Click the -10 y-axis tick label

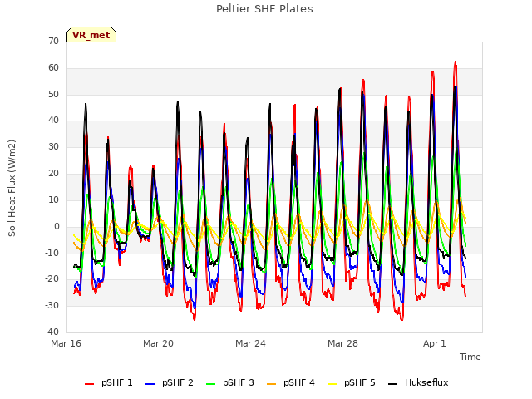(x=52, y=253)
